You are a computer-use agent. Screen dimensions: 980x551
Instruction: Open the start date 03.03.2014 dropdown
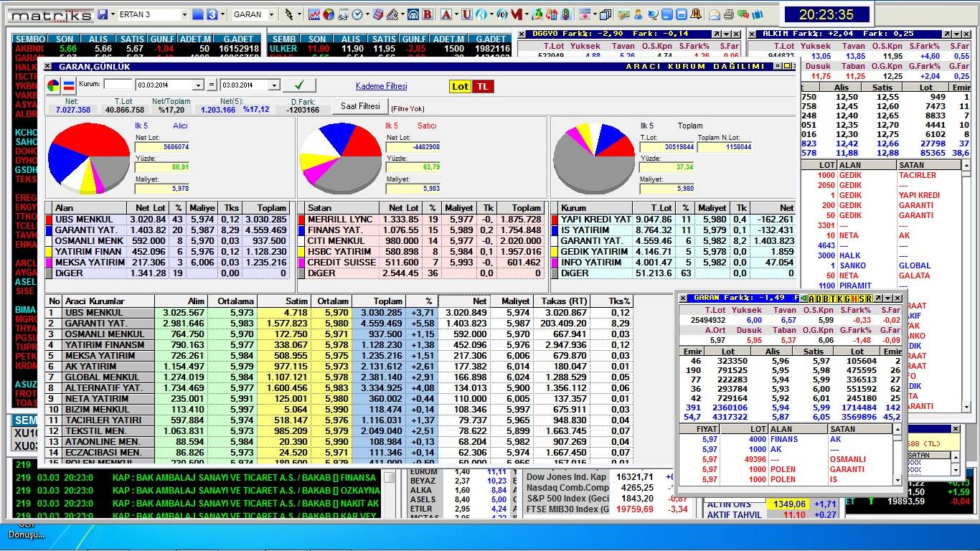(x=198, y=85)
